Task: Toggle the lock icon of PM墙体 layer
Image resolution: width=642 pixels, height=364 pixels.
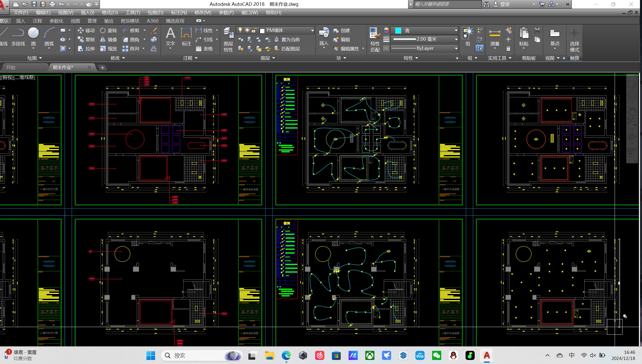Action: click(x=254, y=30)
